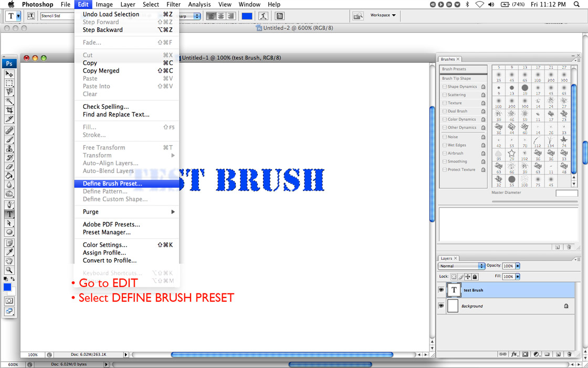
Task: Select the Path Selection tool
Action: pos(9,223)
